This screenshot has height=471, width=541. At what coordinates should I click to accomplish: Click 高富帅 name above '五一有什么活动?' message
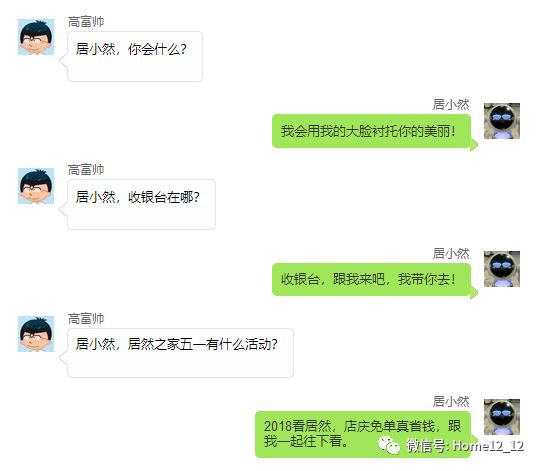[86, 318]
